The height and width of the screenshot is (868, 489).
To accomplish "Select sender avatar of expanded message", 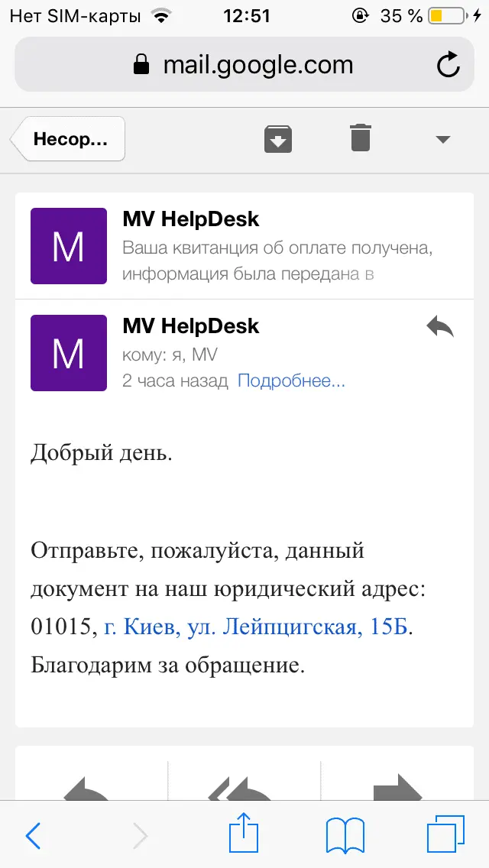I will [69, 353].
